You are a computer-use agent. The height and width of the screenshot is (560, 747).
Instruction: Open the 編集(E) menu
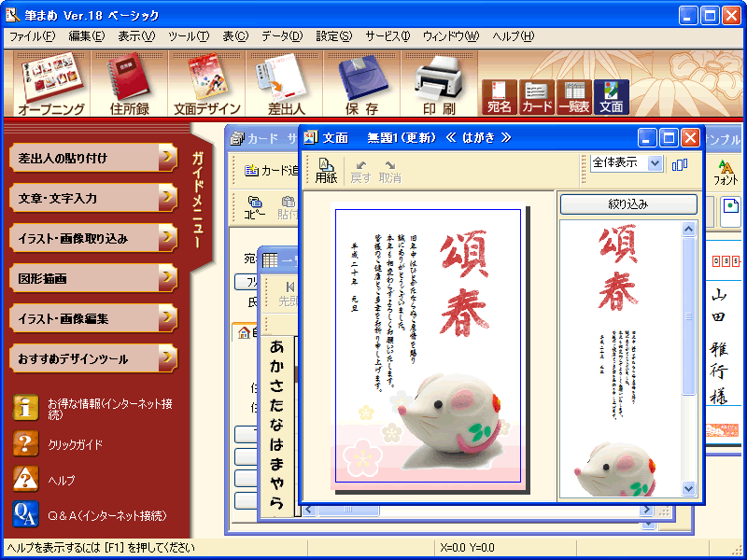tap(86, 36)
